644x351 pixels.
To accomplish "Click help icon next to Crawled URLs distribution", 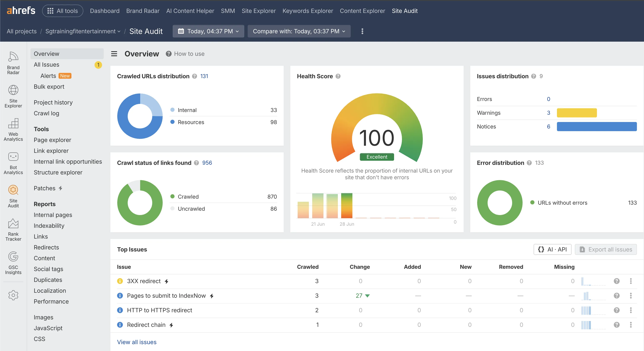I will (195, 76).
